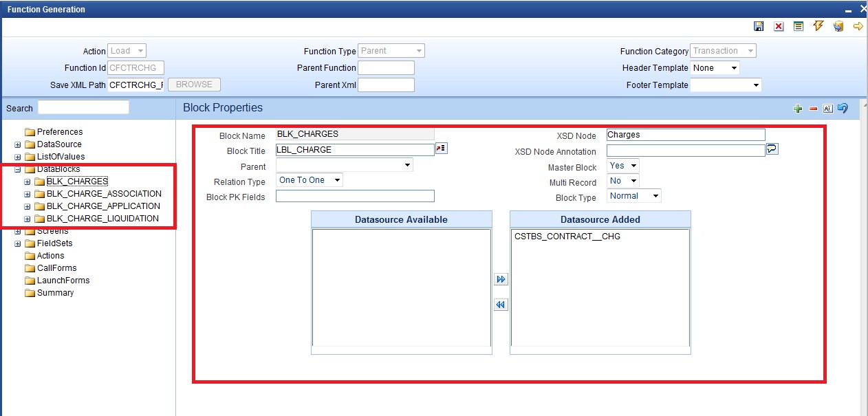Screen dimensions: 868x416
Task: Open the Multi Record dropdown
Action: tap(623, 181)
